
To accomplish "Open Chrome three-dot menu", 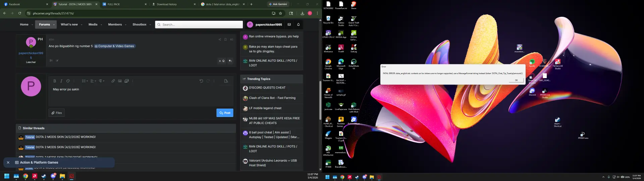I will point(317,13).
